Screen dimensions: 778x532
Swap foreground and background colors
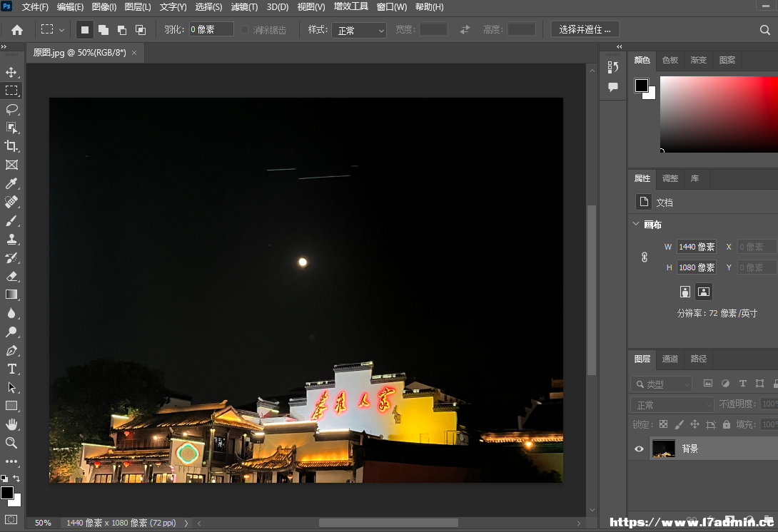(x=16, y=479)
